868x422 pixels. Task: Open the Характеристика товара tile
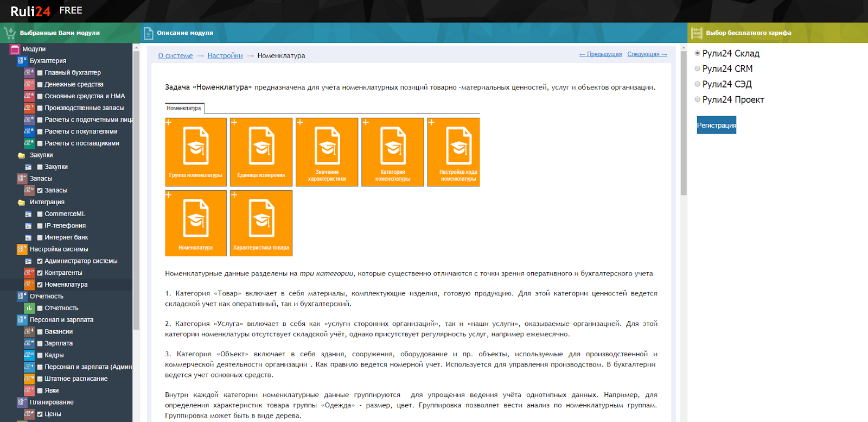coord(261,223)
